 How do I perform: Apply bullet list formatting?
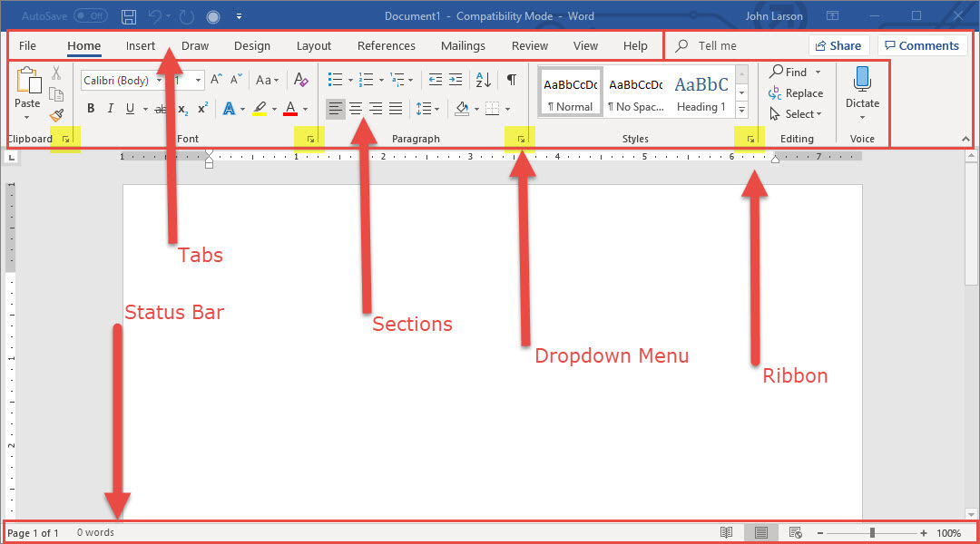pos(335,80)
